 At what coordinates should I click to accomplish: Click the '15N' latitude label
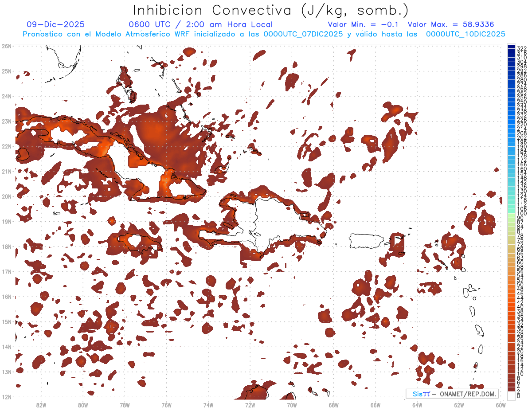(x=7, y=321)
